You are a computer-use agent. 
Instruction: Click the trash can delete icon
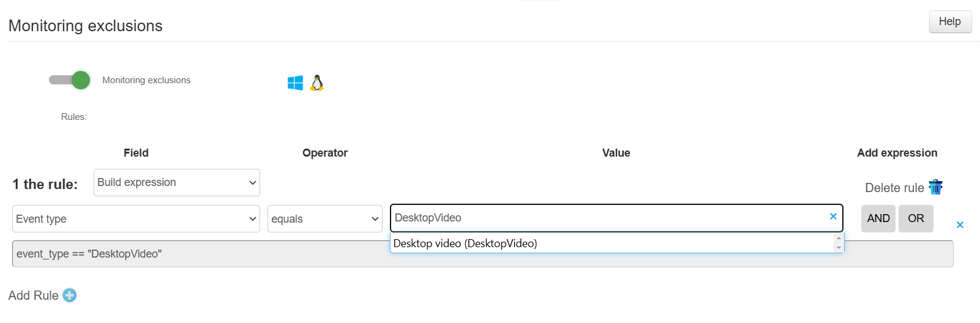[x=935, y=187]
